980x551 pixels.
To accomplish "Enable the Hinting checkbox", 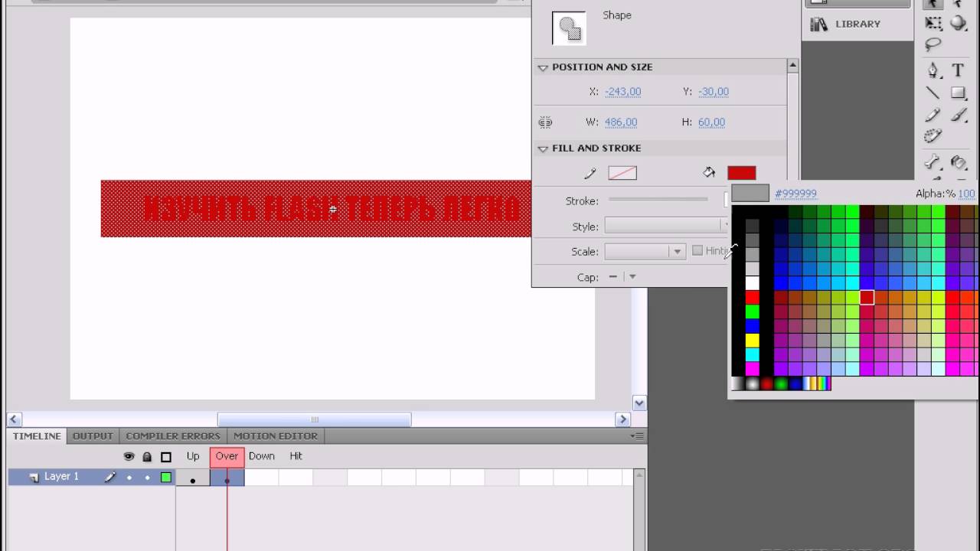I will point(697,250).
